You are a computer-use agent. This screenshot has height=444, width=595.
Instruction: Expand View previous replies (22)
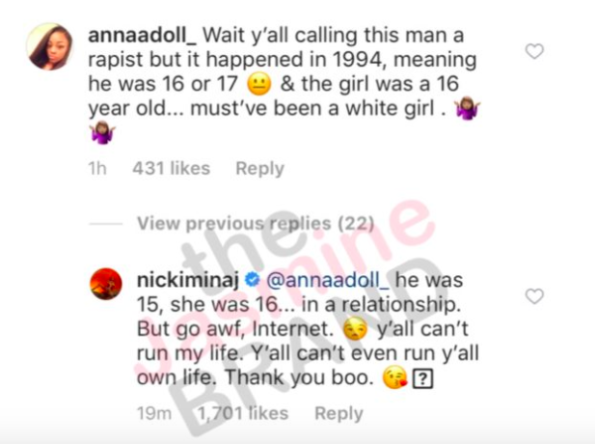pos(255,224)
